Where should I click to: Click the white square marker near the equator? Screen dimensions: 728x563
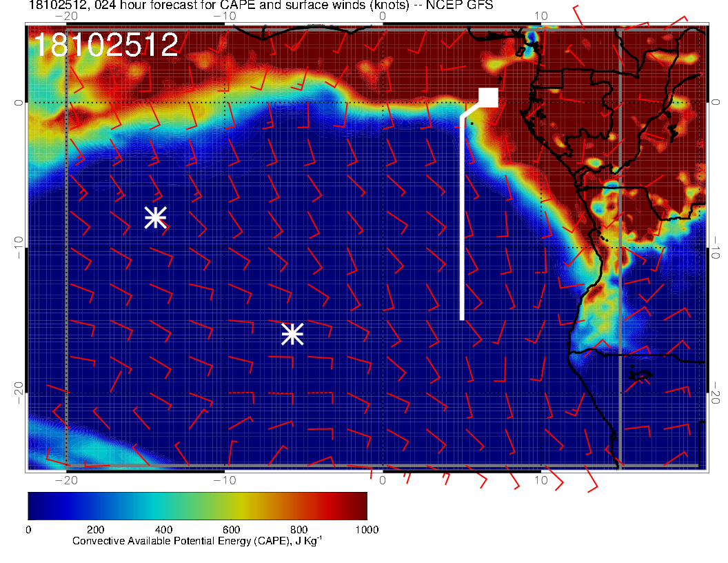point(488,97)
